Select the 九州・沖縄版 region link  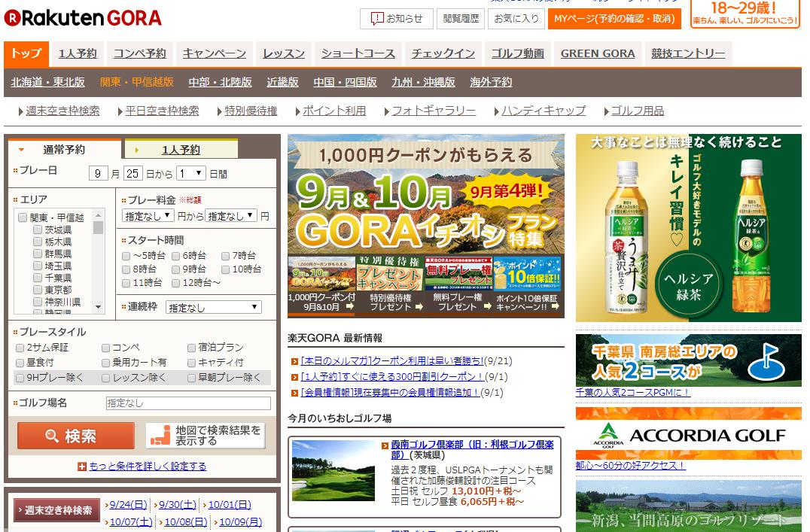pyautogui.click(x=423, y=82)
